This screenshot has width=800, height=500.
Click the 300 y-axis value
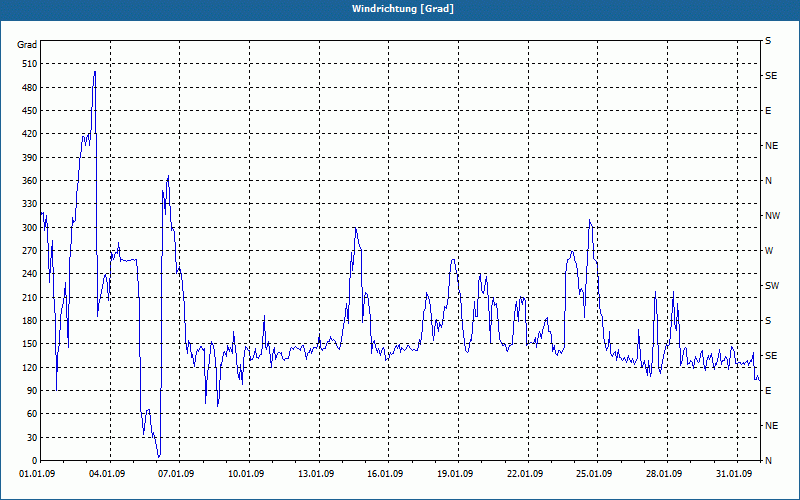(30, 228)
